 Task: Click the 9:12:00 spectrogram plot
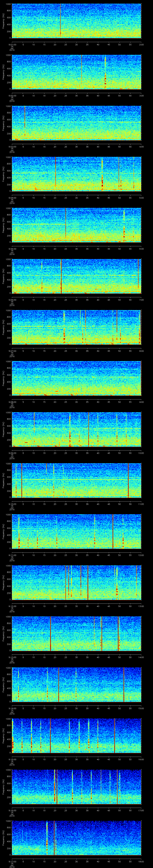(x=76, y=582)
